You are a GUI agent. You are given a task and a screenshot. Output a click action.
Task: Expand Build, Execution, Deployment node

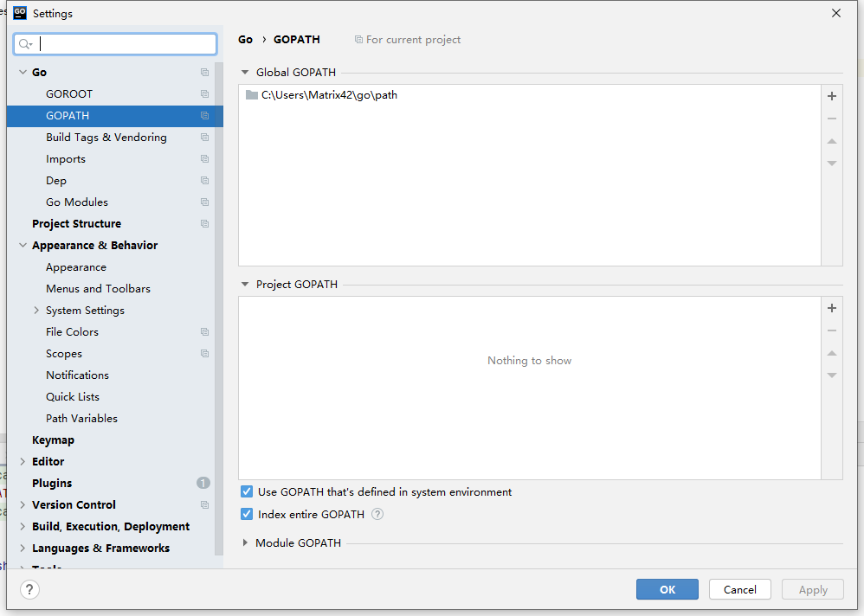tap(23, 526)
